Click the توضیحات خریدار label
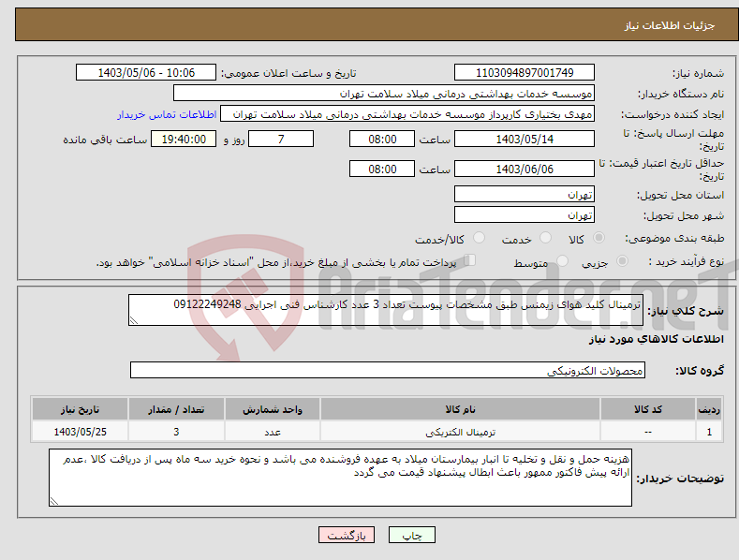The image size is (739, 560). 680,479
